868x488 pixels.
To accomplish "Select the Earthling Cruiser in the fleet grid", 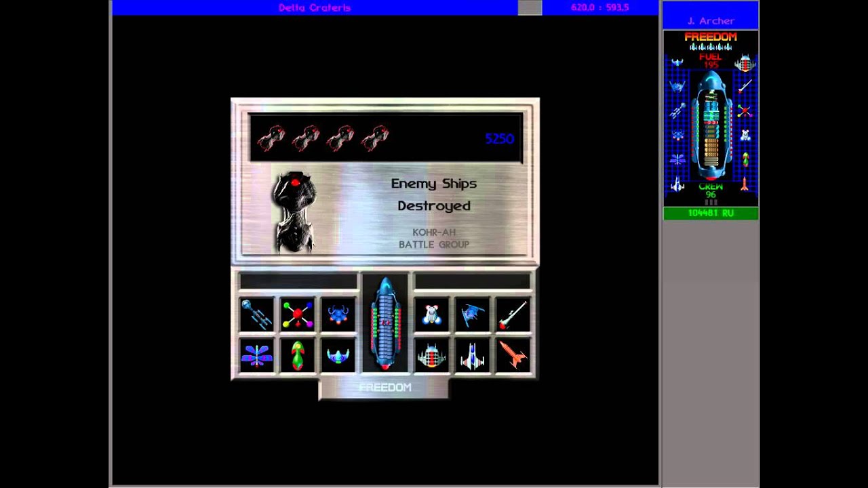I will pos(257,314).
